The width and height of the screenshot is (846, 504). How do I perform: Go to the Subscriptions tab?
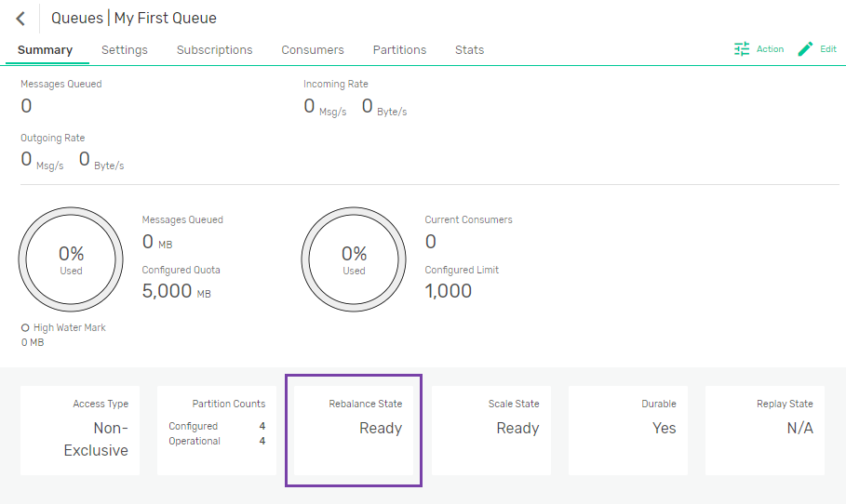click(x=215, y=50)
